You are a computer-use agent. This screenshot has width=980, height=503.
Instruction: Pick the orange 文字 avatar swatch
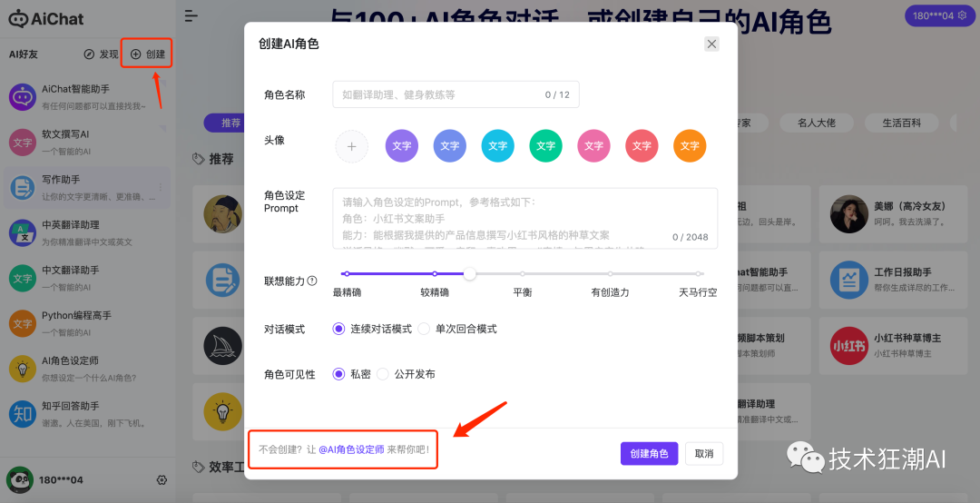coord(690,146)
